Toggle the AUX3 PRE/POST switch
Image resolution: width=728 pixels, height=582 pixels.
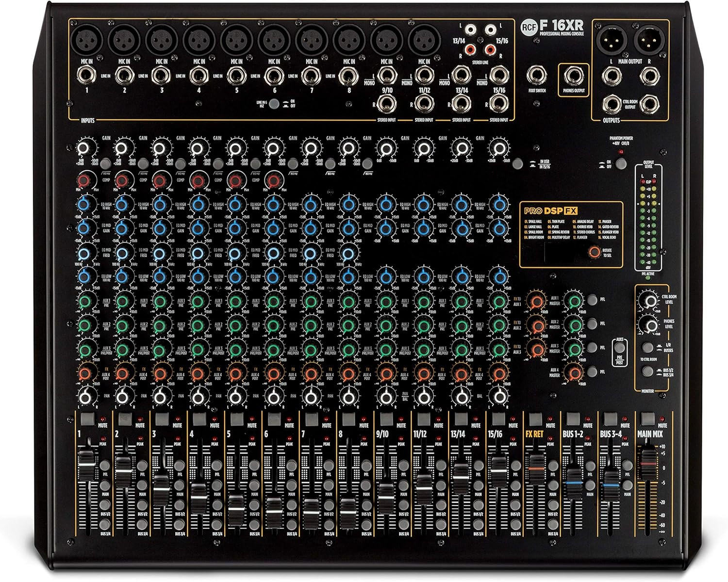619,348
